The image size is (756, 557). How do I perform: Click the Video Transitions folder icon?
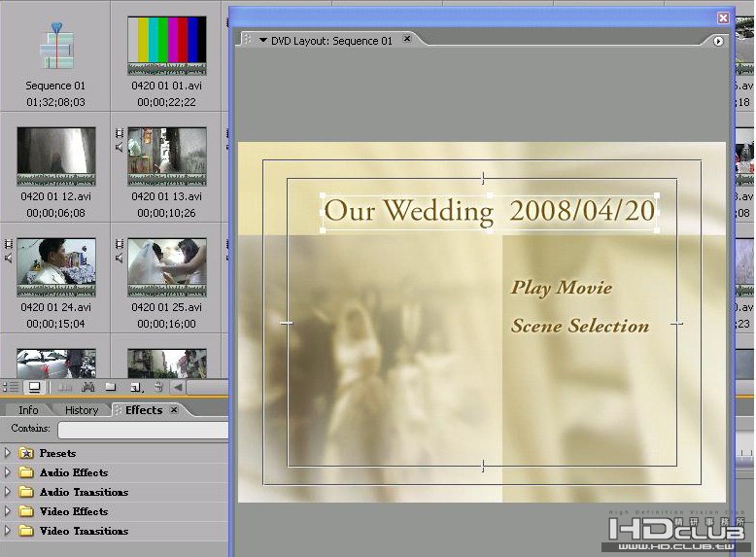(26, 531)
